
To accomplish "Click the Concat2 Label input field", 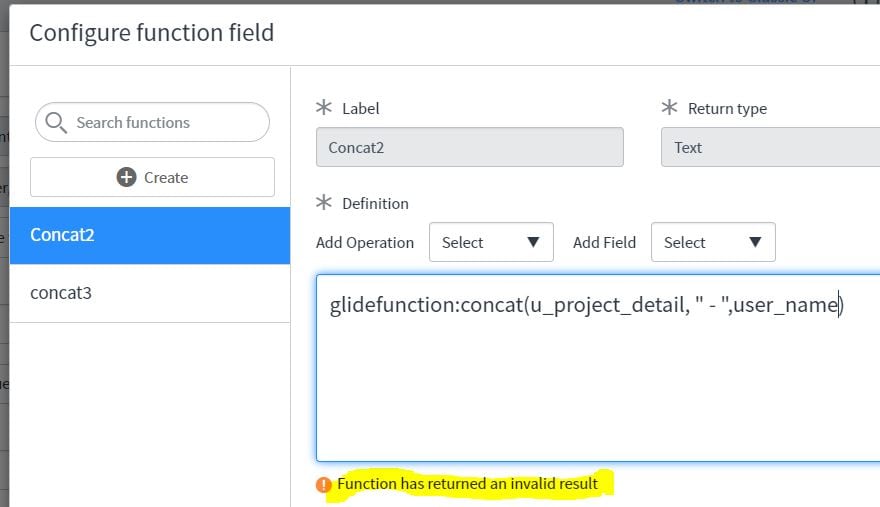I will [470, 147].
